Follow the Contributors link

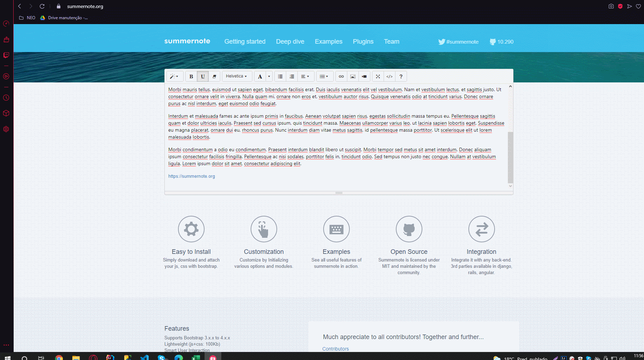335,348
